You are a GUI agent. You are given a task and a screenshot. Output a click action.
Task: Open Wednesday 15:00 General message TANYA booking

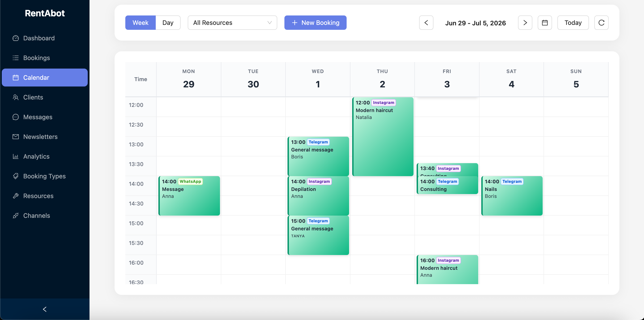click(x=318, y=235)
